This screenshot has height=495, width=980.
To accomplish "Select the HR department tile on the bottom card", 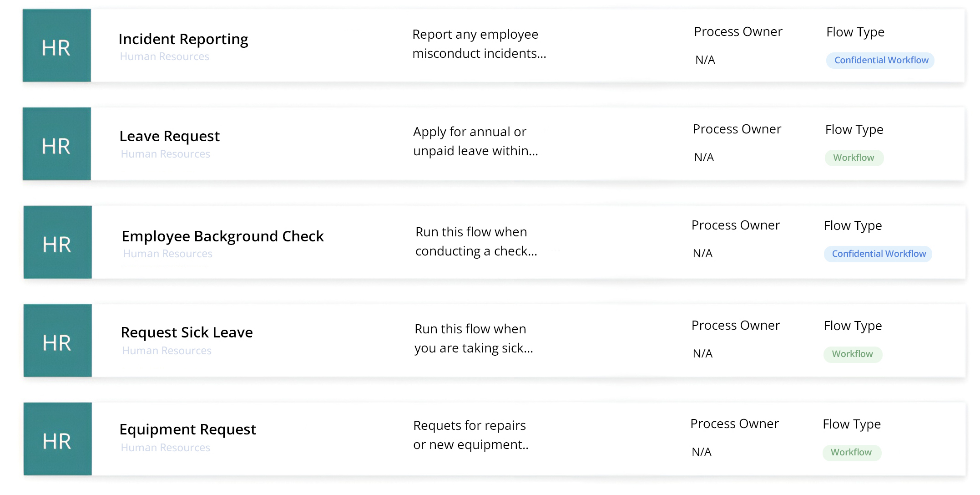I will coord(57,438).
